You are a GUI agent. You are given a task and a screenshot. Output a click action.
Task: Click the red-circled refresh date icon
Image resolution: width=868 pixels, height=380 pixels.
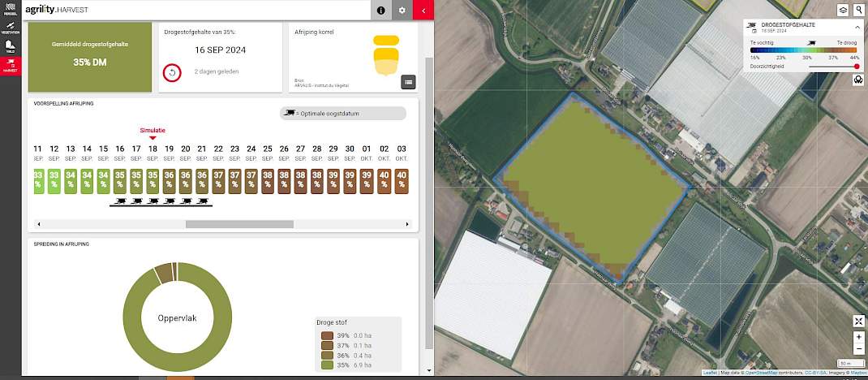pyautogui.click(x=172, y=72)
